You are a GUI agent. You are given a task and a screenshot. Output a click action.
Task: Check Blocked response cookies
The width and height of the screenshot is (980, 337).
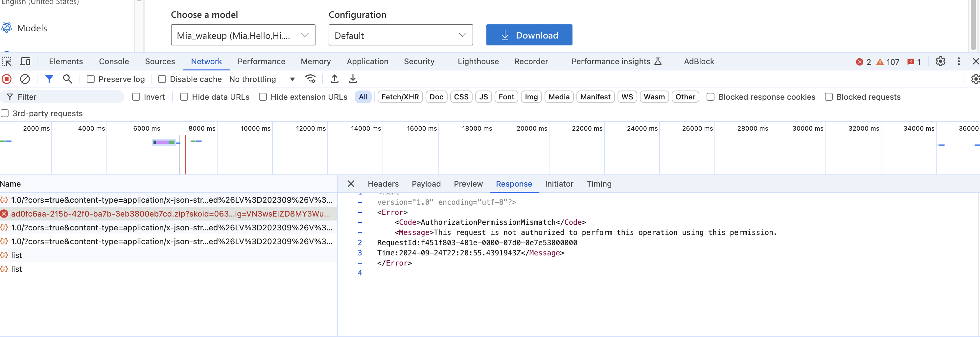[710, 97]
